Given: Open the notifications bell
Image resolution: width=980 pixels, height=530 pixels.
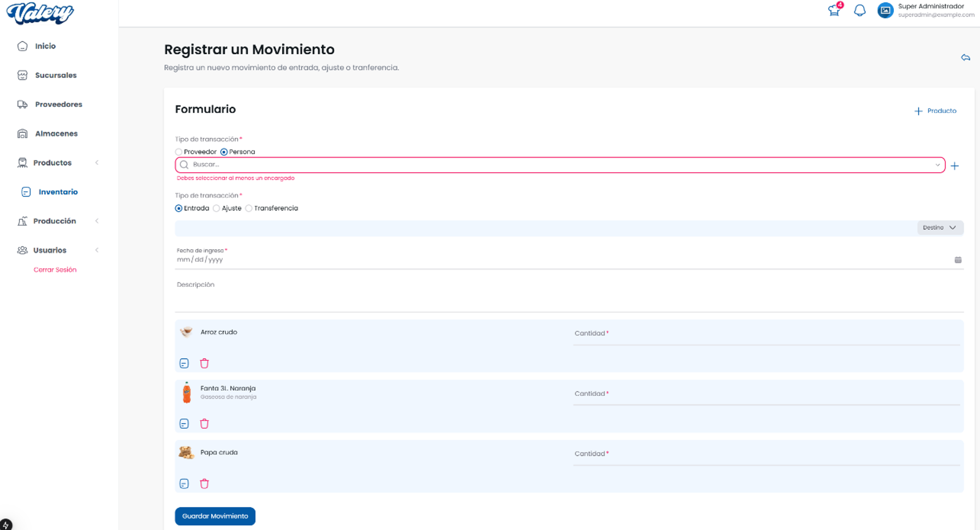Looking at the screenshot, I should pos(860,10).
